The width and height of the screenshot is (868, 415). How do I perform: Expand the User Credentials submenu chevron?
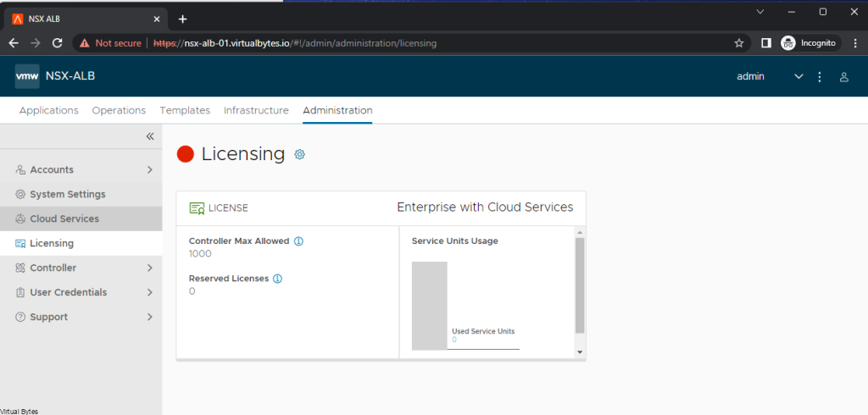[x=150, y=292]
